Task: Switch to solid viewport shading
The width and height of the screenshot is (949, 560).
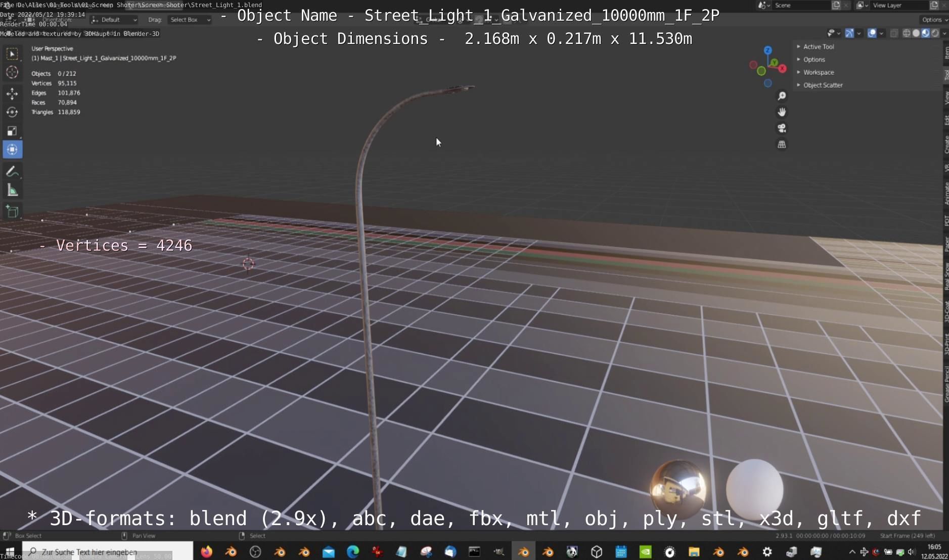Action: pos(916,33)
